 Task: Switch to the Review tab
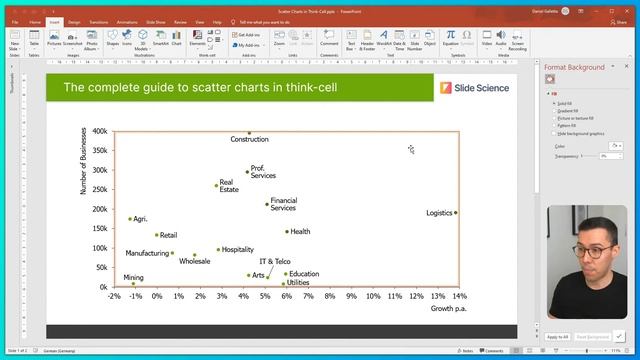point(180,22)
